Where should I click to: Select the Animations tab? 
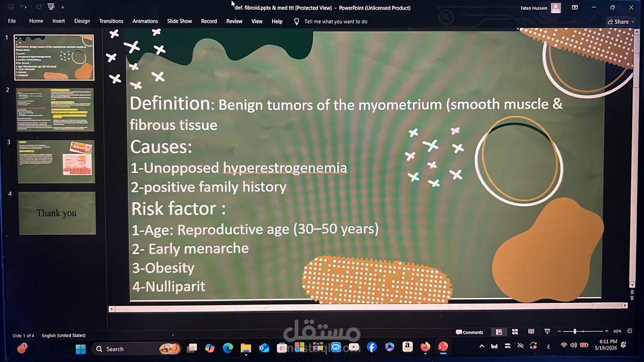[145, 21]
